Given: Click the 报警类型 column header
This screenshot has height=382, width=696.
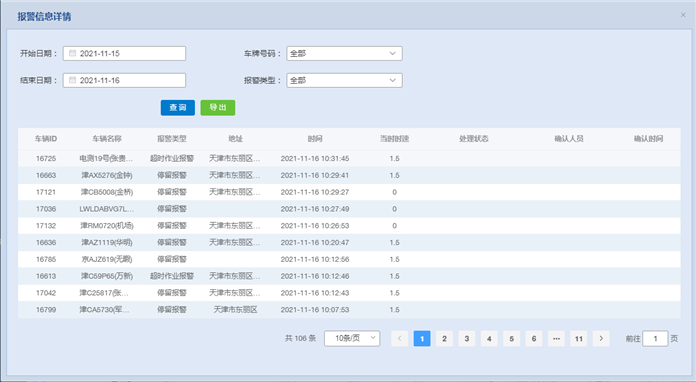Looking at the screenshot, I should point(172,139).
